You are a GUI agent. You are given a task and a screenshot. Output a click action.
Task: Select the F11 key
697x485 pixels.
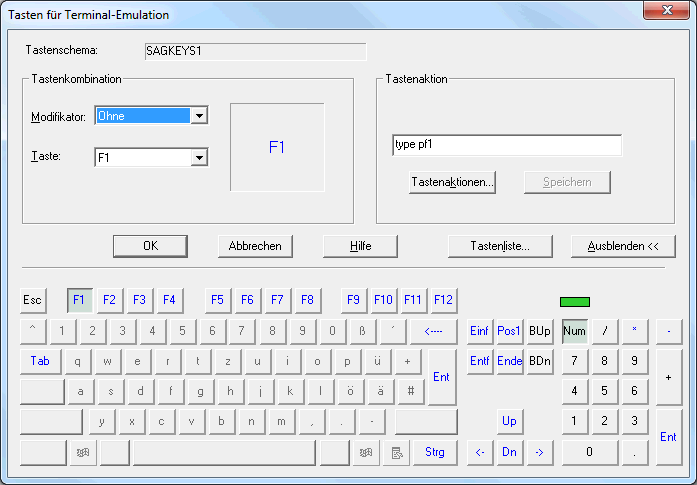pyautogui.click(x=413, y=300)
